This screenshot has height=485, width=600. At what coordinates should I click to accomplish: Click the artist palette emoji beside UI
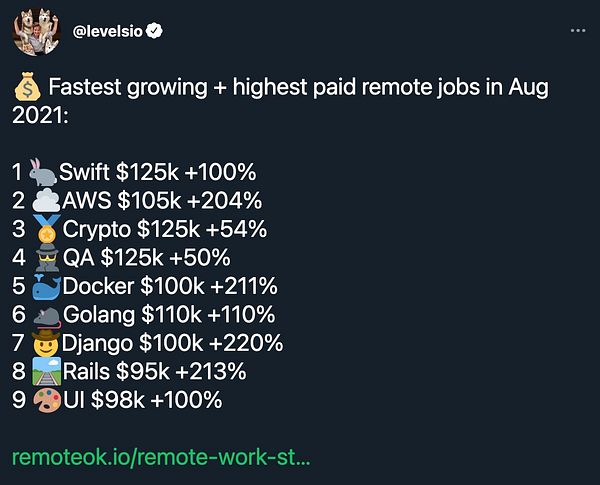click(x=46, y=401)
